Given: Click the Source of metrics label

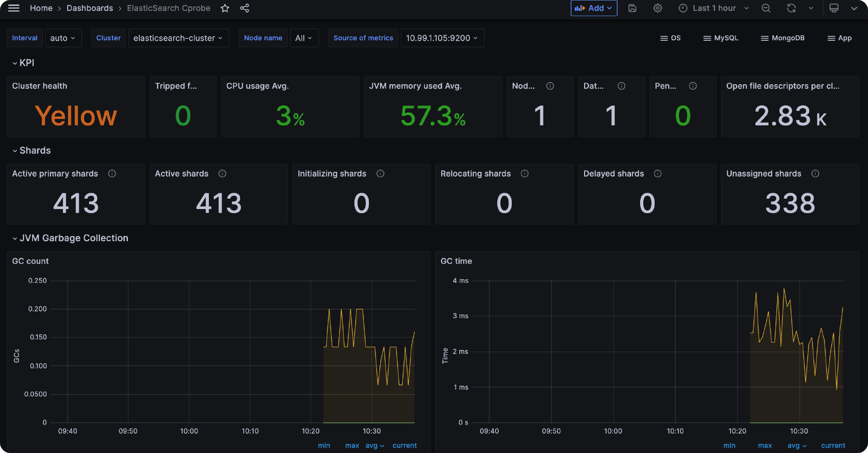Looking at the screenshot, I should [x=363, y=38].
